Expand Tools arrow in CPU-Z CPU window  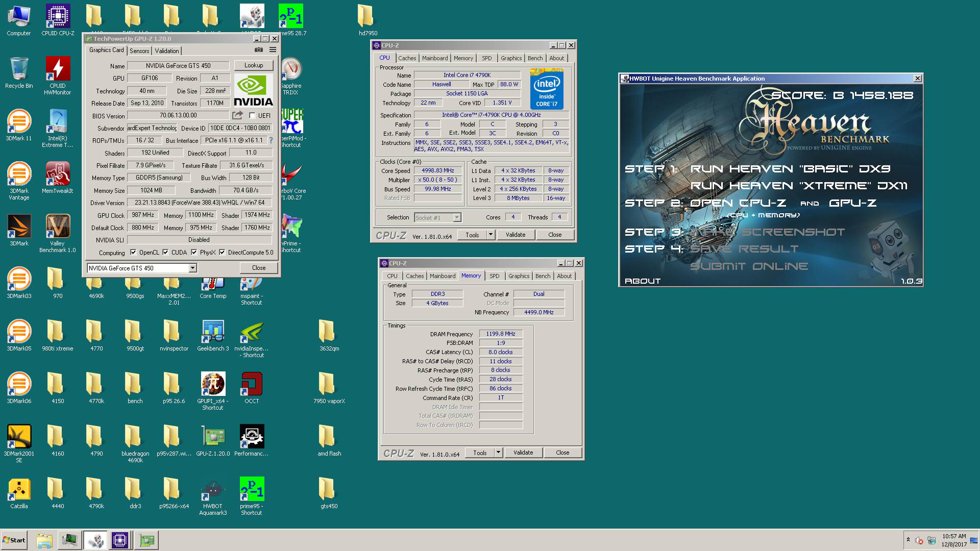pos(491,235)
